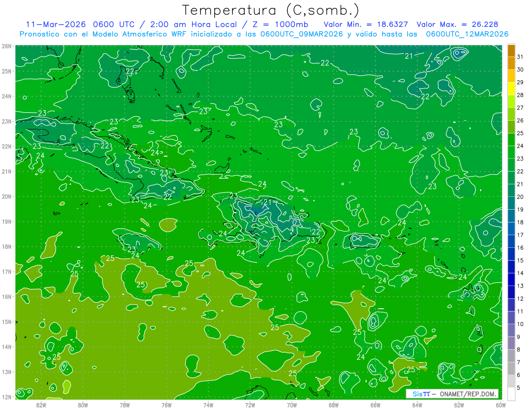Click the '60W' longitude axis label
The image size is (532, 411).
pos(500,405)
